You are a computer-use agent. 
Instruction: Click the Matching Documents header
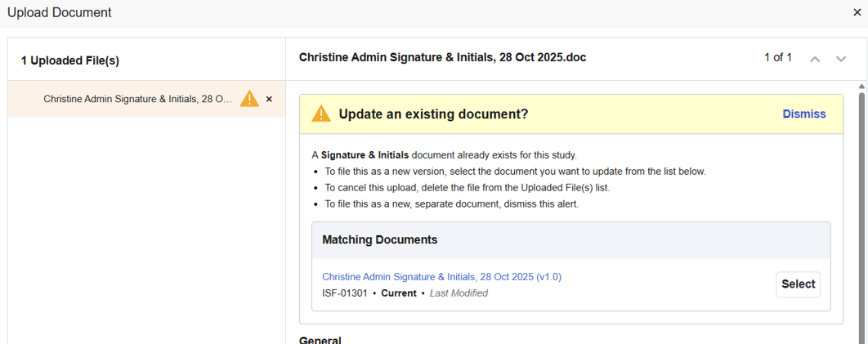click(379, 240)
